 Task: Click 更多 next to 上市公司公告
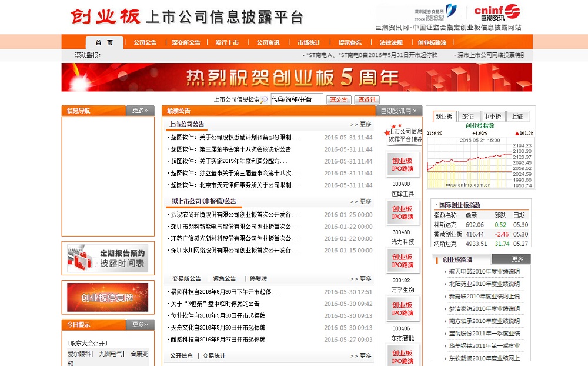pyautogui.click(x=361, y=124)
